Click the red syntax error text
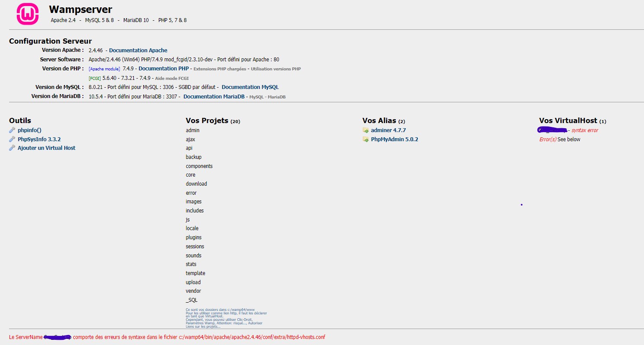The height and width of the screenshot is (345, 644). [585, 130]
